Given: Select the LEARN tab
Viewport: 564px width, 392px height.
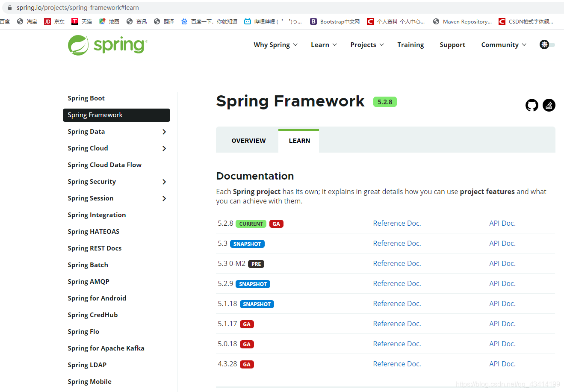Looking at the screenshot, I should [299, 141].
